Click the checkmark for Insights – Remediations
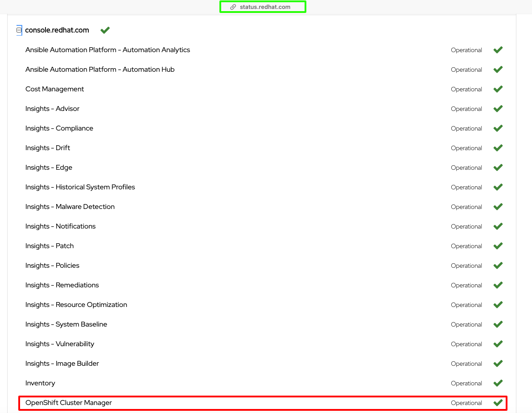This screenshot has height=413, width=532. [x=498, y=285]
